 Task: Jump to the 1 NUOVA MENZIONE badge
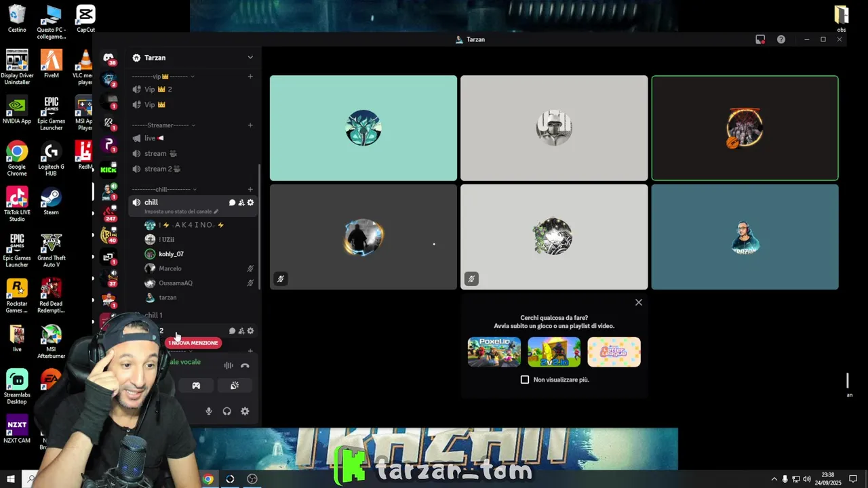[x=193, y=343]
